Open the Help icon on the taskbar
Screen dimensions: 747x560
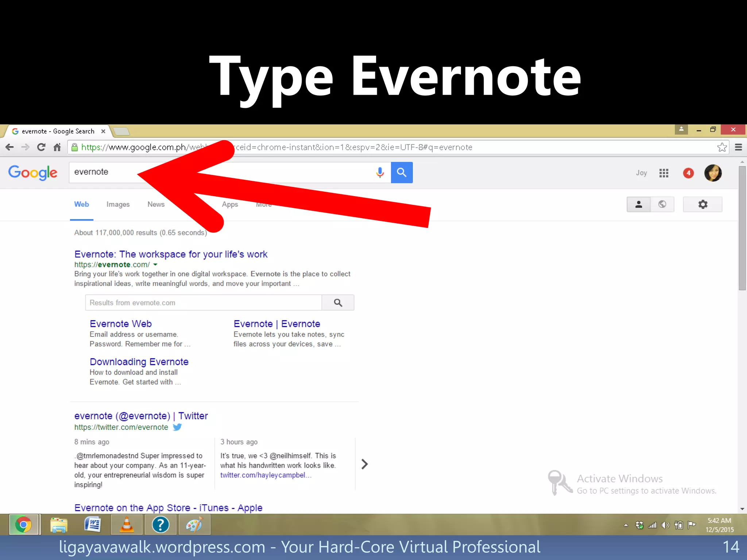pos(160,525)
